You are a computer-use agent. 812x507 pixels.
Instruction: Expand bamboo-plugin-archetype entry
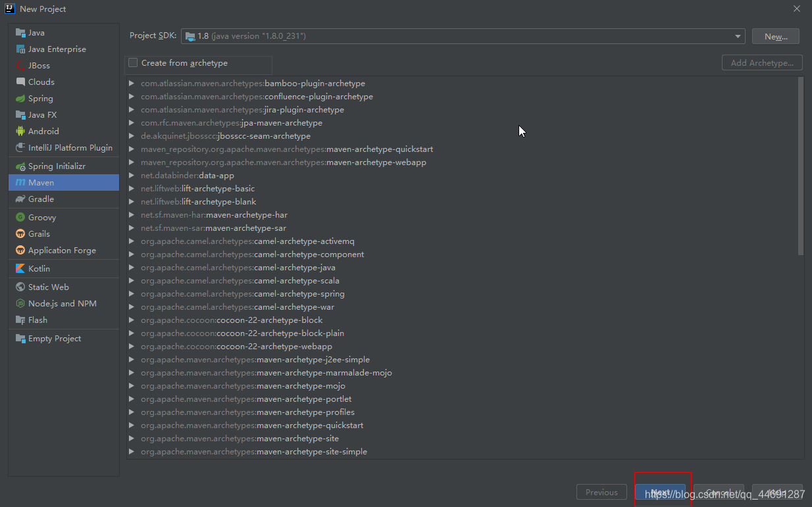132,84
